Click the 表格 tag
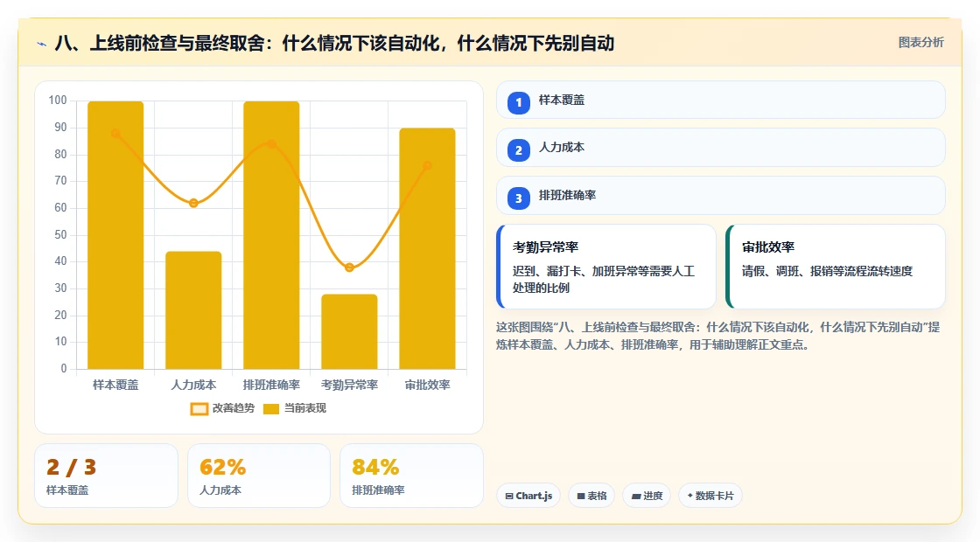 click(591, 496)
